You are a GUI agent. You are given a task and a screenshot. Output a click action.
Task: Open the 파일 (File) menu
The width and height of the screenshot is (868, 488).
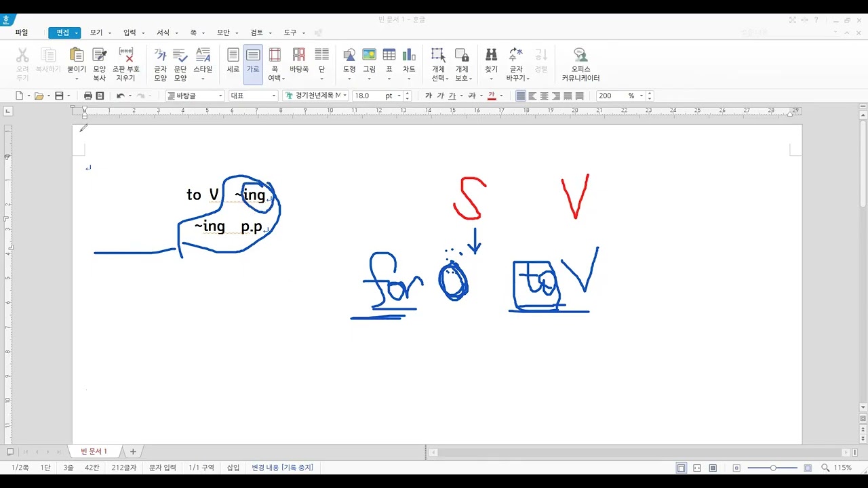point(22,33)
